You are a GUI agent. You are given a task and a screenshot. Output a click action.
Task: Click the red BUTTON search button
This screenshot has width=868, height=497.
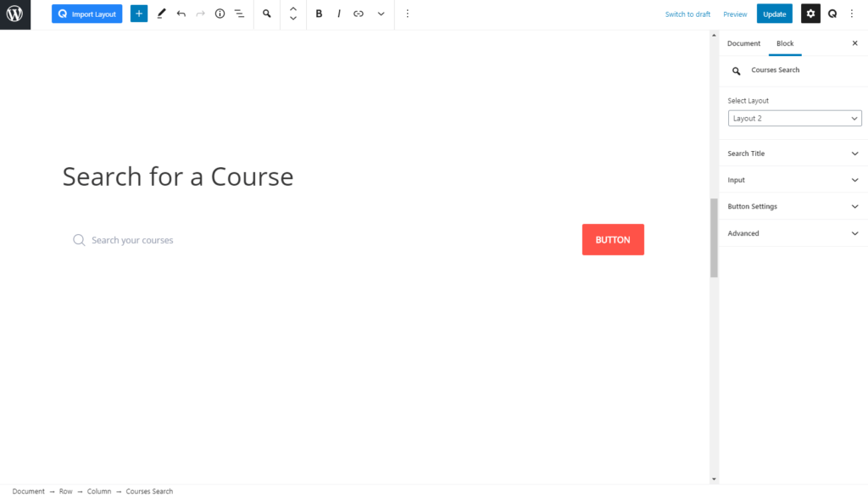click(613, 240)
